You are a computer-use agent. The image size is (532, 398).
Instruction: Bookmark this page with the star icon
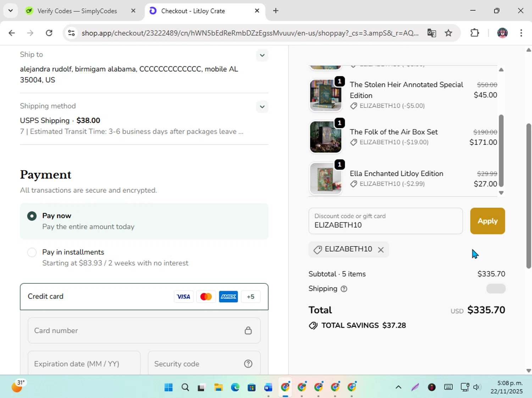pos(449,33)
